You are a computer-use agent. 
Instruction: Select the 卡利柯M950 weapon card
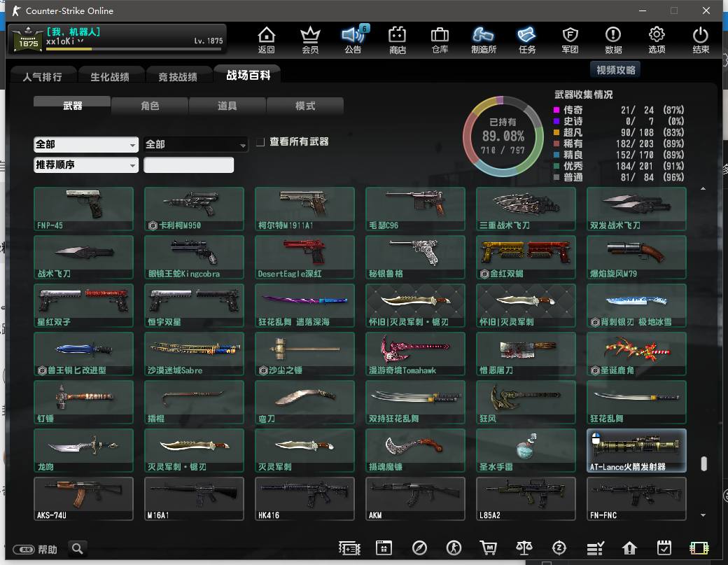194,209
